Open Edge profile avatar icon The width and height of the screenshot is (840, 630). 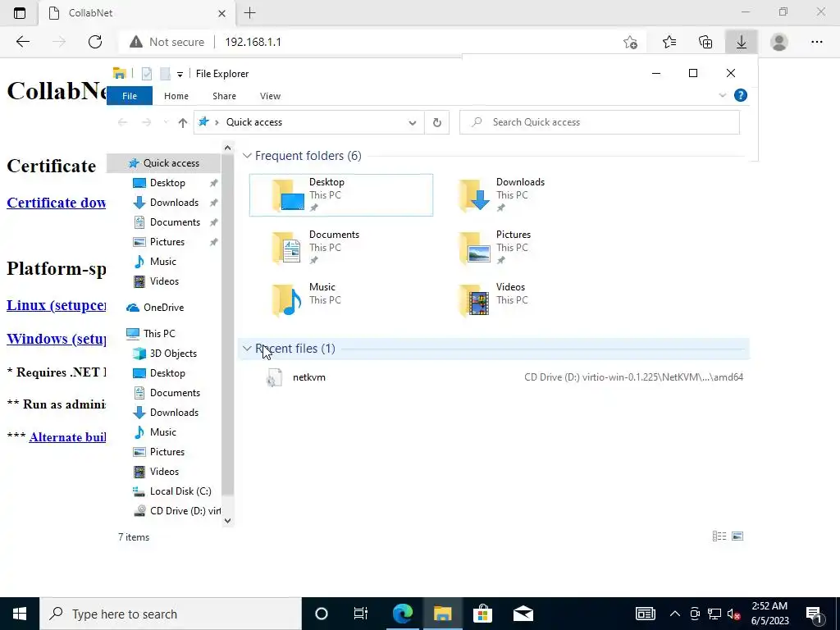[x=778, y=42]
